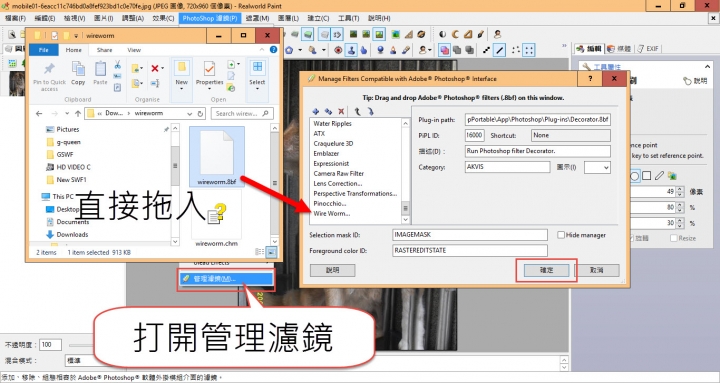Click the orange crescent icon in toolbar
720x383 pixels.
(455, 34)
